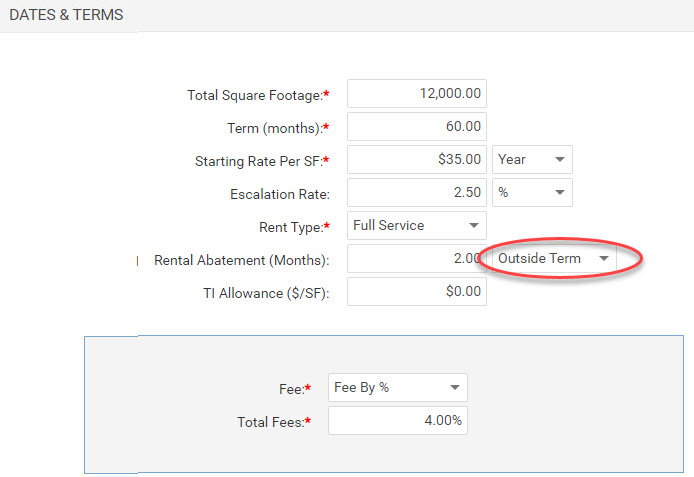Open the Year rate period dropdown
This screenshot has height=477, width=694.
click(532, 159)
